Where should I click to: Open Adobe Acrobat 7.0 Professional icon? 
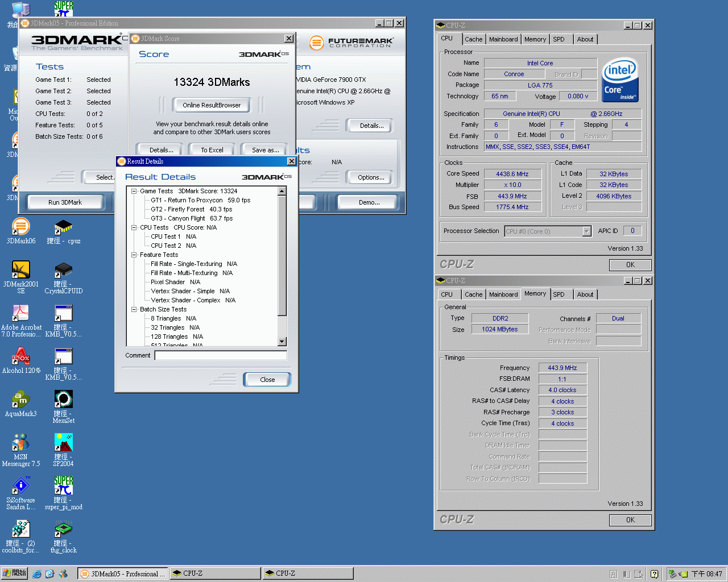tap(21, 313)
